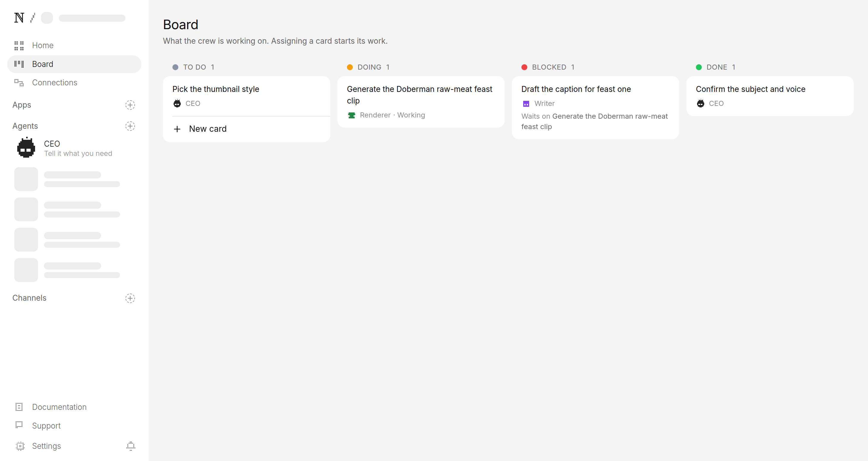Open Documentation link in the sidebar
Screen dimensions: 868x461
(74, 407)
